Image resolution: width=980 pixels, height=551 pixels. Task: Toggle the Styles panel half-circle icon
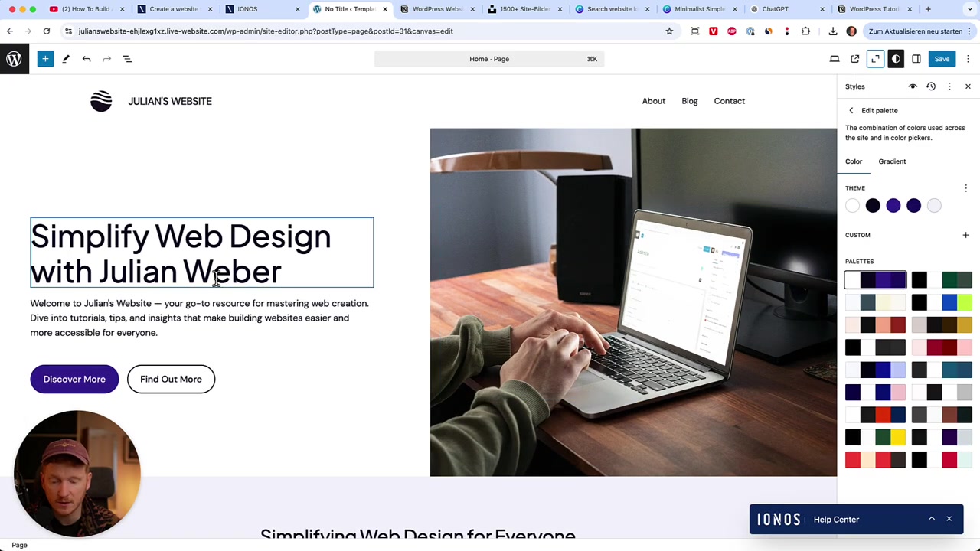tap(896, 59)
